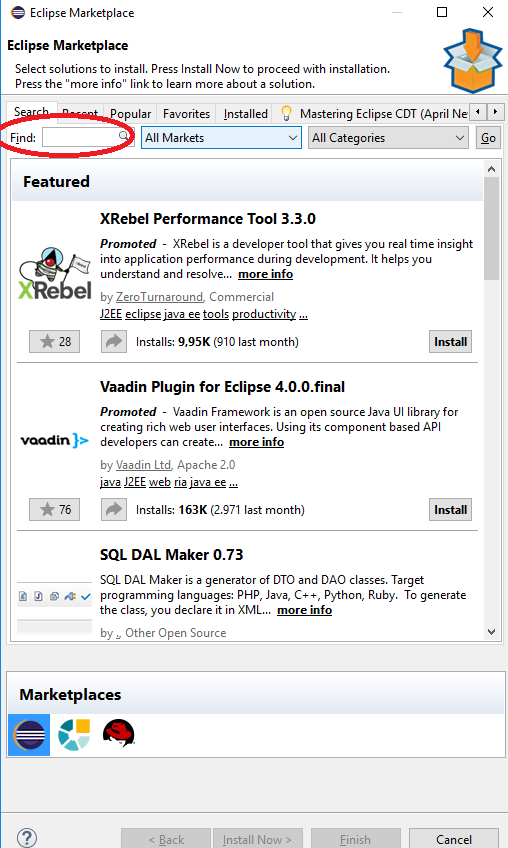Open the Installed tab
The width and height of the screenshot is (508, 848).
[246, 114]
